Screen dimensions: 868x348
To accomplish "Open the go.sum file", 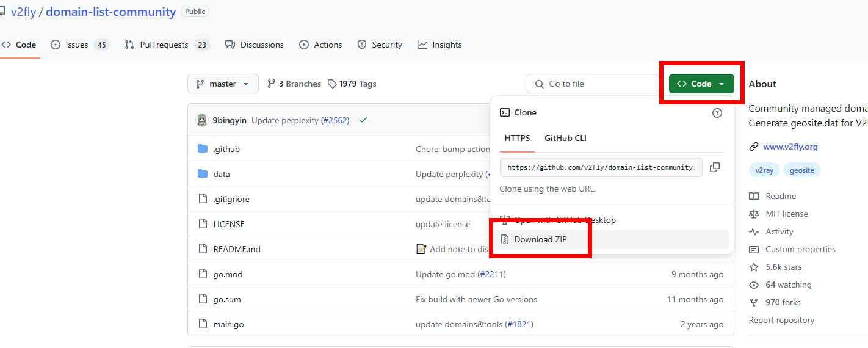I will (x=227, y=299).
